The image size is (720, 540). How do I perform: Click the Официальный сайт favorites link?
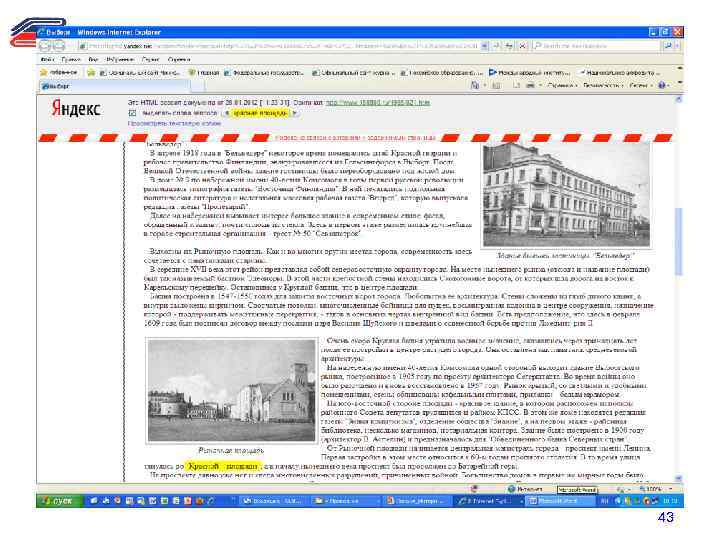click(353, 73)
